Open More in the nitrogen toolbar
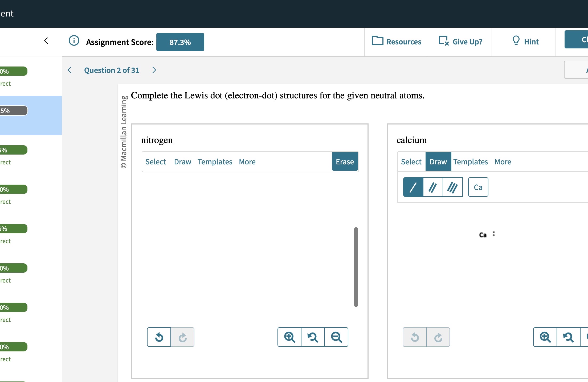The width and height of the screenshot is (588, 382). point(247,162)
